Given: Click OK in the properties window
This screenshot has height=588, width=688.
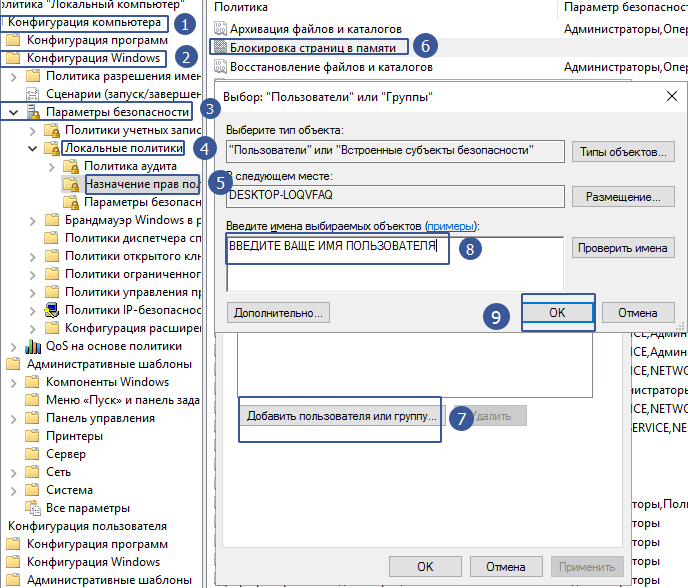Looking at the screenshot, I should click(x=425, y=566).
